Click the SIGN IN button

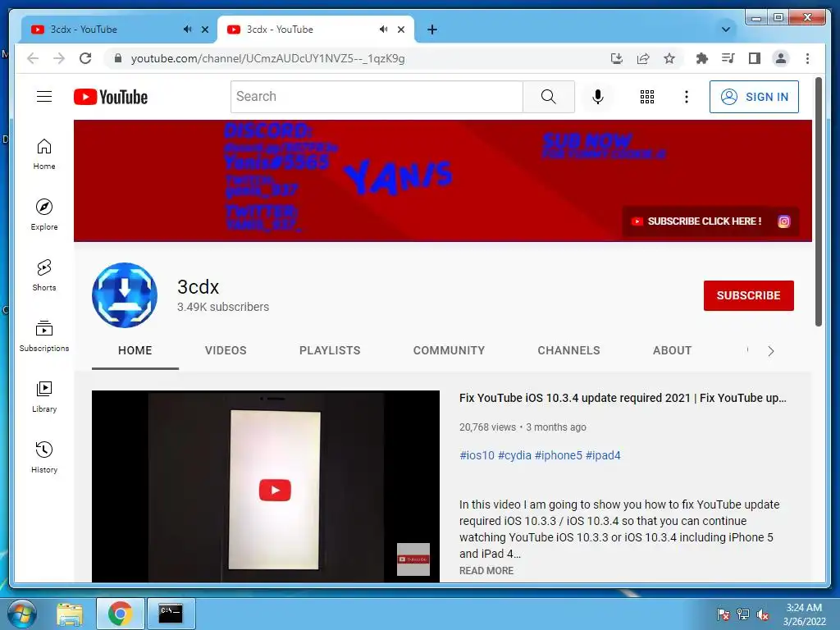pyautogui.click(x=754, y=97)
